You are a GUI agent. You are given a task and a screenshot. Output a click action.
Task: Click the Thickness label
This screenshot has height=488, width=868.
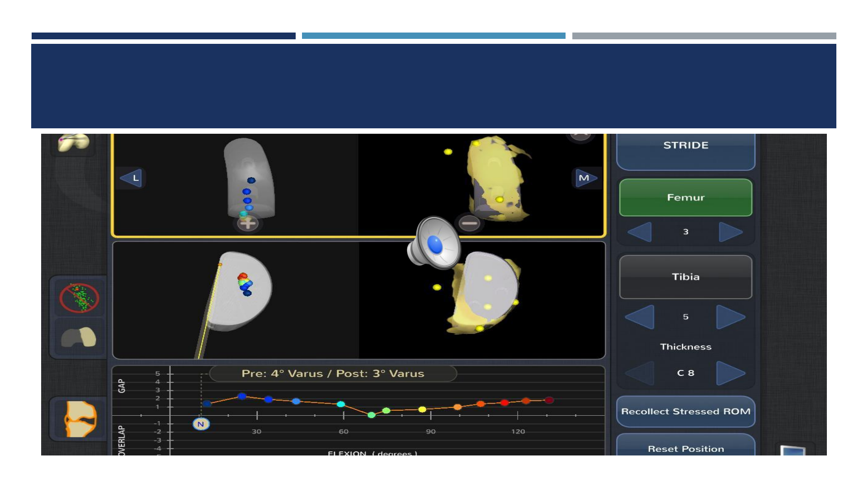tap(685, 347)
